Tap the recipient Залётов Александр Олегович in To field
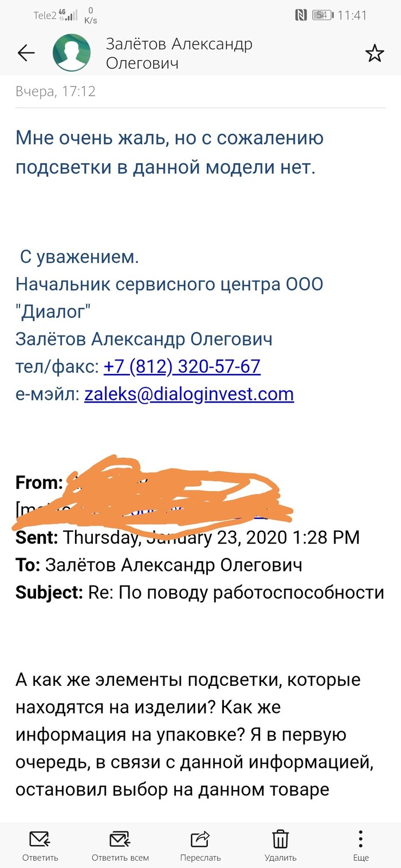Viewport: 401px width, 868px height. tap(173, 565)
